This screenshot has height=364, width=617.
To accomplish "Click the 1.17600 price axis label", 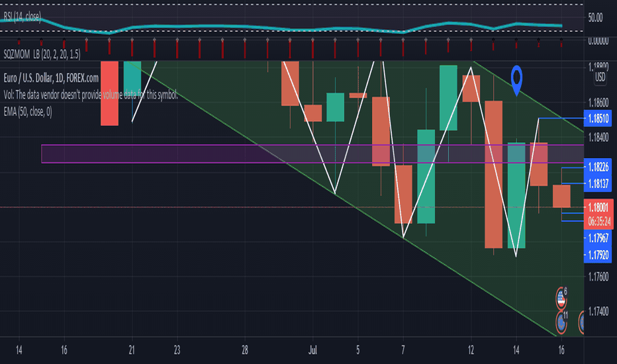I will click(598, 277).
